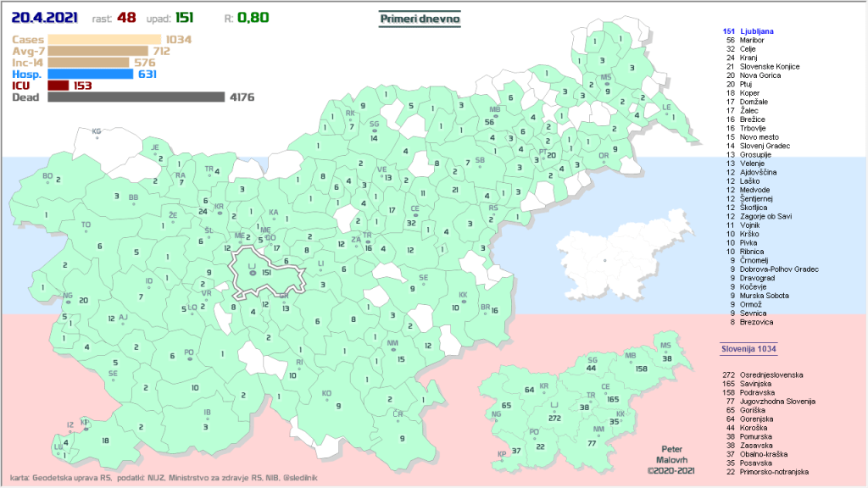Click Maribor in the municipality list
Image resolution: width=868 pixels, height=488 pixels.
(x=752, y=40)
